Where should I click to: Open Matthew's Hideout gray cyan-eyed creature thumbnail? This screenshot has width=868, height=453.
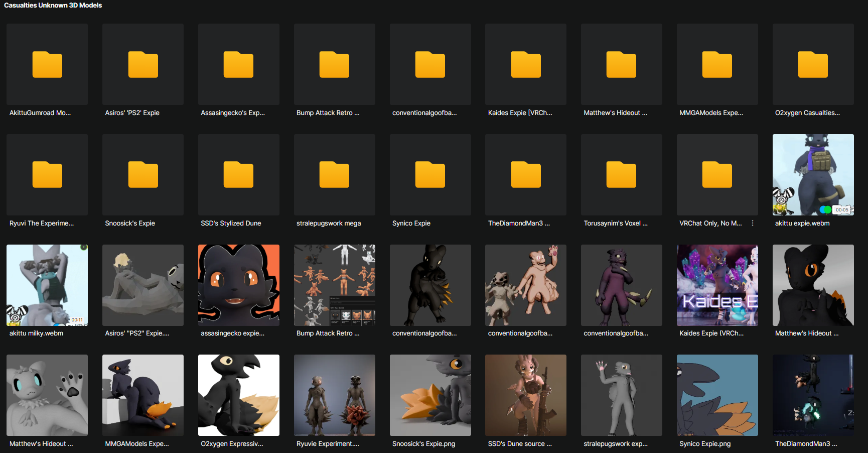[x=47, y=395]
